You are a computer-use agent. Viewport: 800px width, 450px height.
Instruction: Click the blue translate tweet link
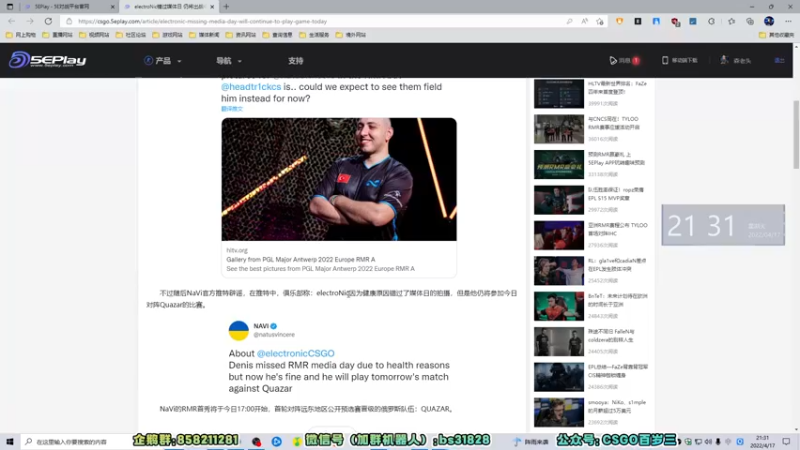[x=232, y=109]
